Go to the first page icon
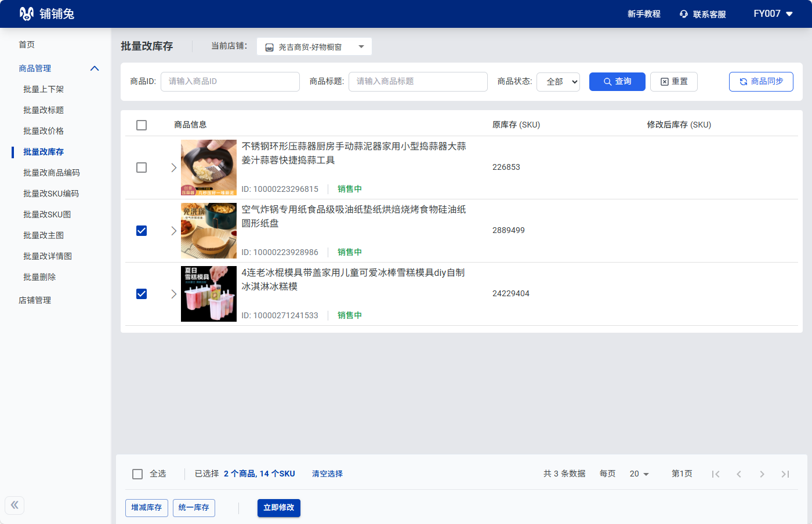812x524 pixels. tap(716, 474)
